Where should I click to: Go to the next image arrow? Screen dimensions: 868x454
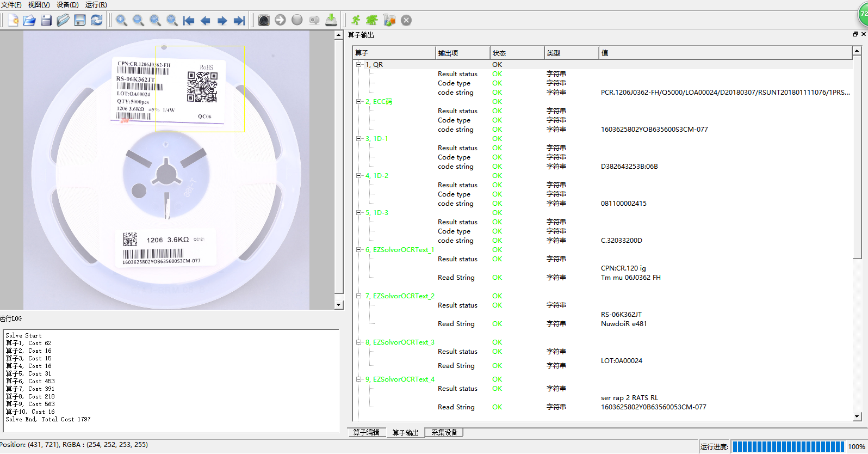pos(222,21)
